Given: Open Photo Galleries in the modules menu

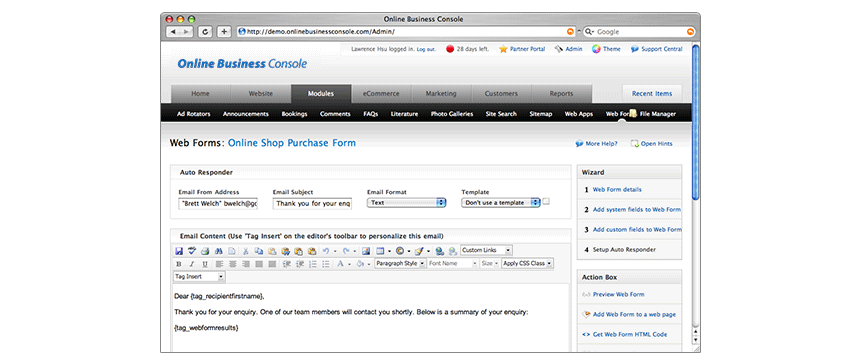Looking at the screenshot, I should (452, 114).
